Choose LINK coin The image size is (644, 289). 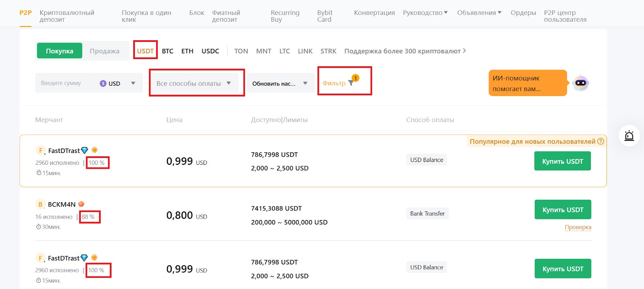coord(305,51)
